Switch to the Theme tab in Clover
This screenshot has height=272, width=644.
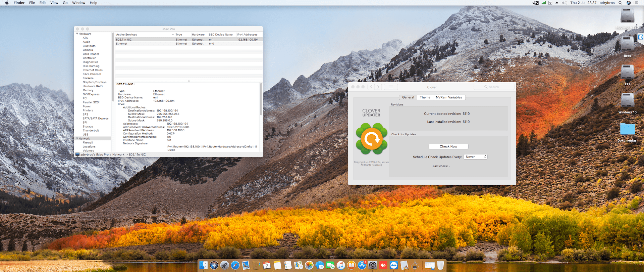pyautogui.click(x=425, y=97)
